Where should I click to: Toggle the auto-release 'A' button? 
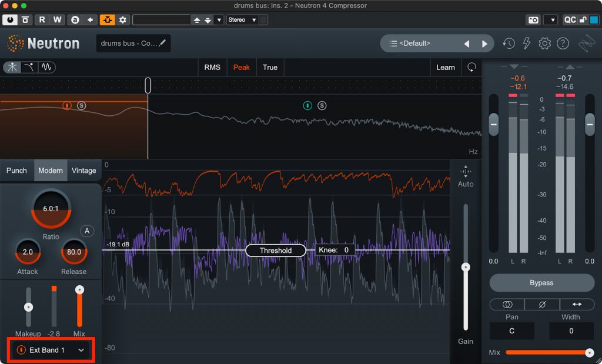pyautogui.click(x=87, y=231)
